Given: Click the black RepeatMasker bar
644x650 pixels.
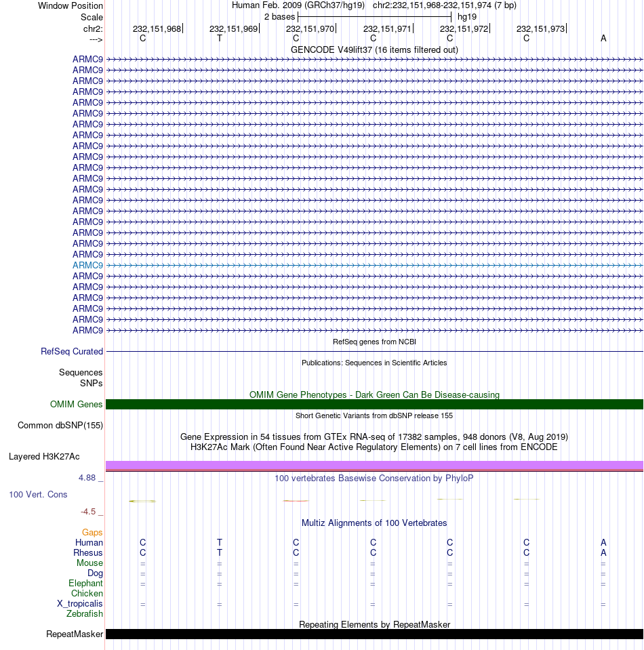Looking at the screenshot, I should tap(374, 634).
